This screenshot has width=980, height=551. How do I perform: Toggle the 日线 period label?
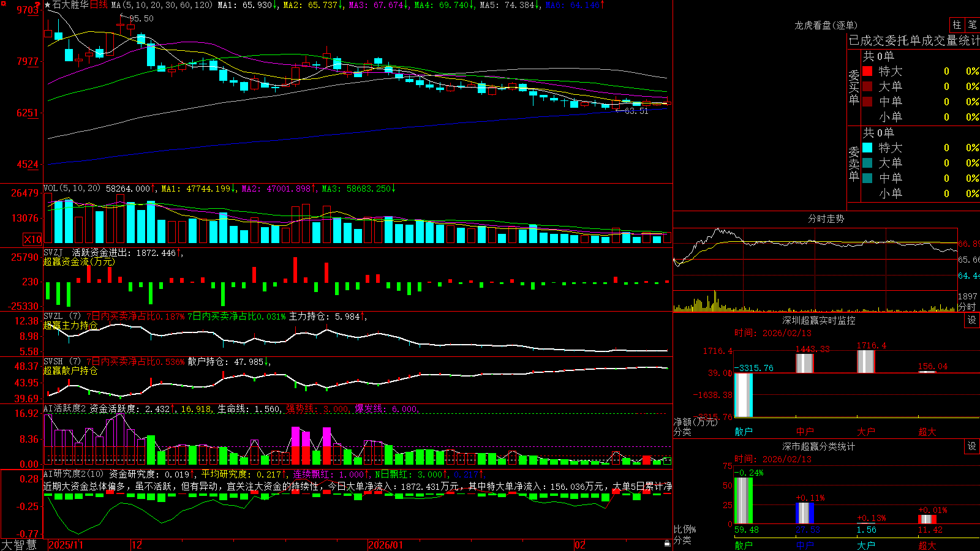pos(99,5)
